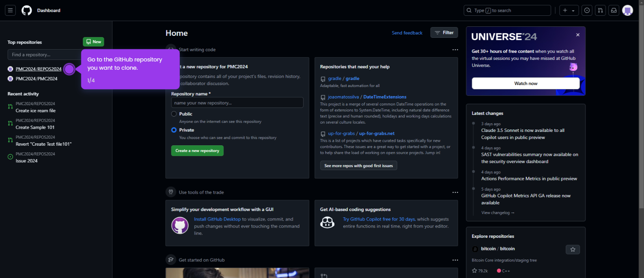Open joaomatossilva / DateTimeExtensions repository link
Viewport: 644px width, 278px height.
[367, 97]
